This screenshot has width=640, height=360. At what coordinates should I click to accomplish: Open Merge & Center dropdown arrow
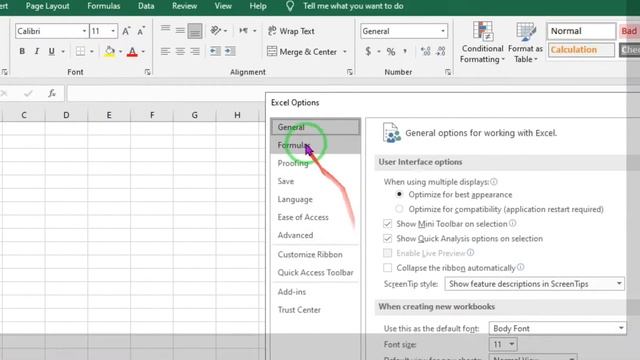[x=345, y=52]
